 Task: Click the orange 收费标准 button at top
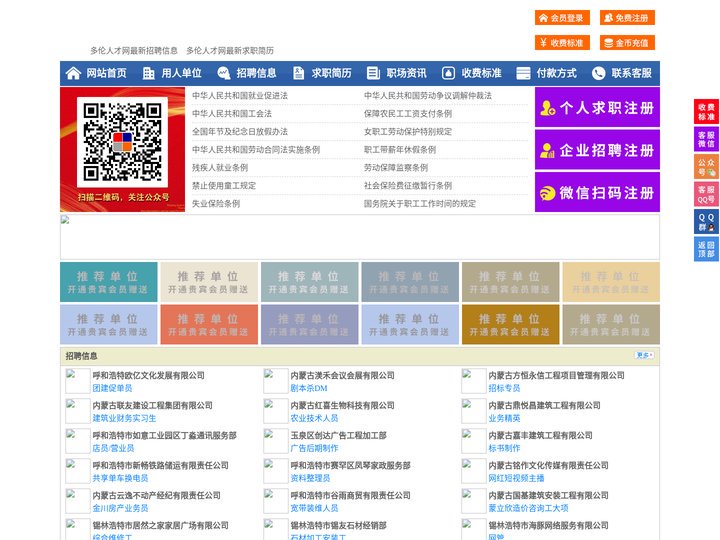[562, 43]
